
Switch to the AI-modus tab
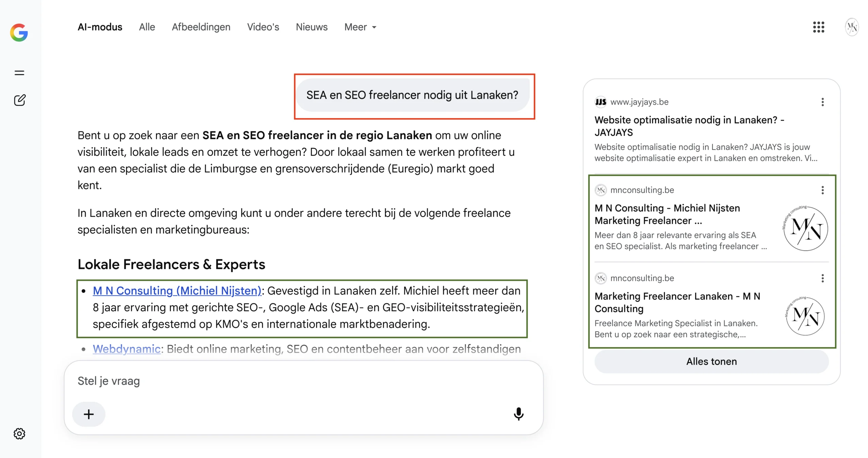[100, 27]
